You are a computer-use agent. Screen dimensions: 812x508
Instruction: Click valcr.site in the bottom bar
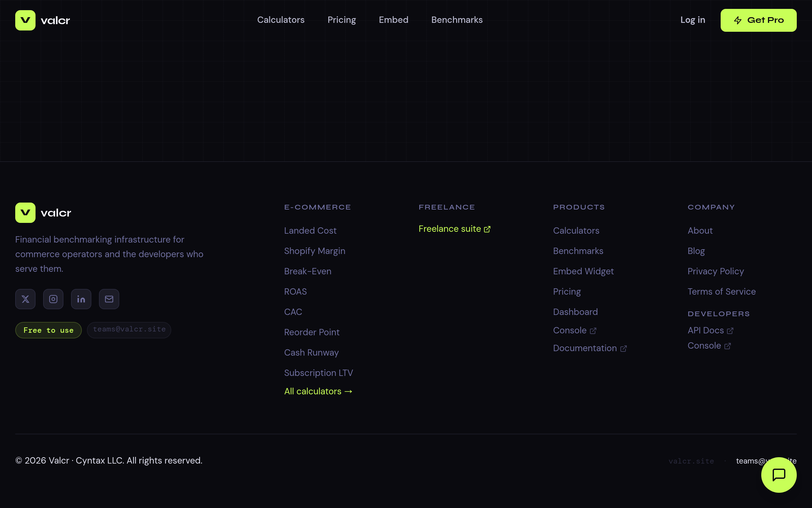click(x=691, y=461)
